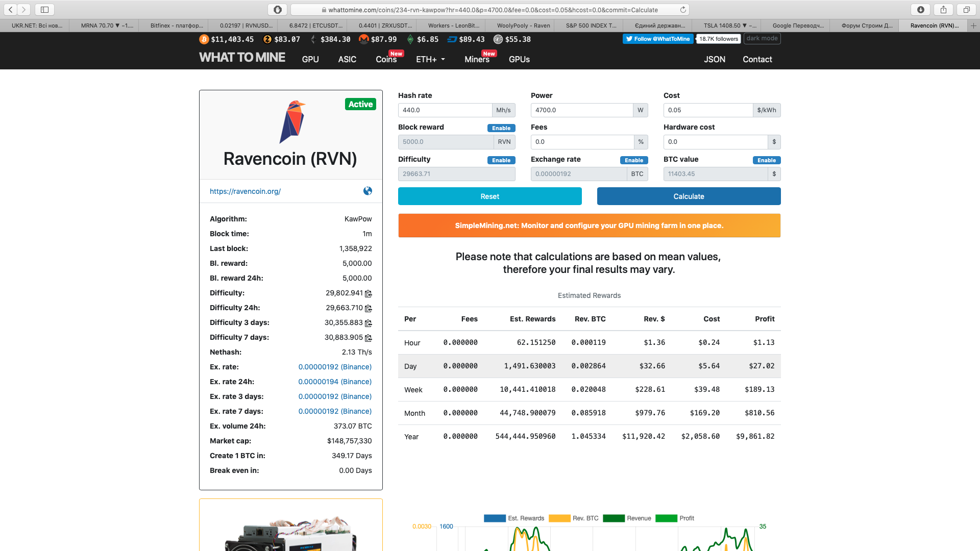
Task: Switch to dark mode
Action: (762, 38)
